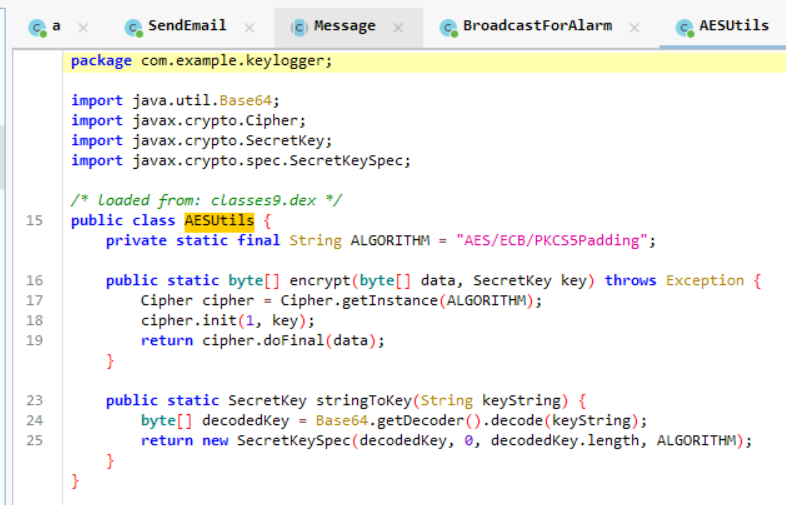Click the 'loaded from: classes9.dex' comment
The width and height of the screenshot is (786, 505).
[206, 201]
